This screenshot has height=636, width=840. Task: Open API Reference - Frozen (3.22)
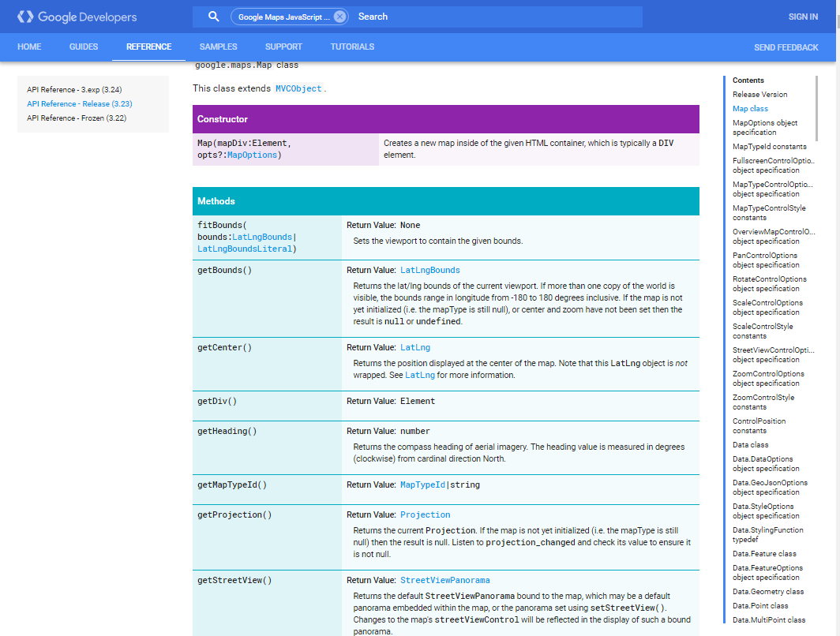(x=77, y=118)
